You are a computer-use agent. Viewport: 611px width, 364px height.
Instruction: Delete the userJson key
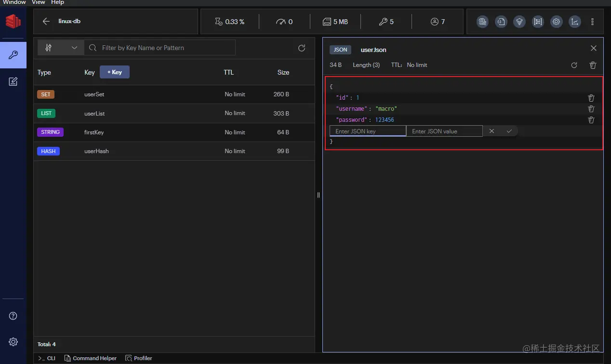tap(593, 65)
